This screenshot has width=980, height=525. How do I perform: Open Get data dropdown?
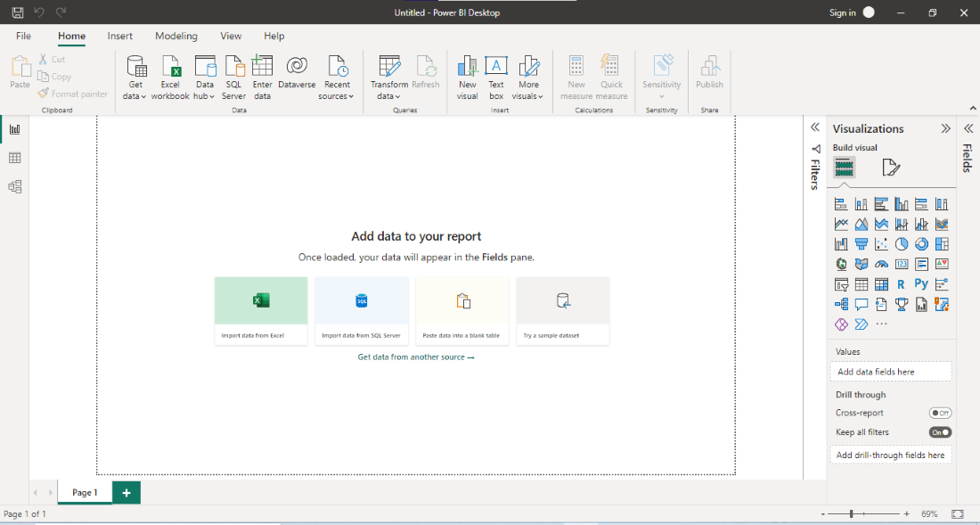click(135, 78)
